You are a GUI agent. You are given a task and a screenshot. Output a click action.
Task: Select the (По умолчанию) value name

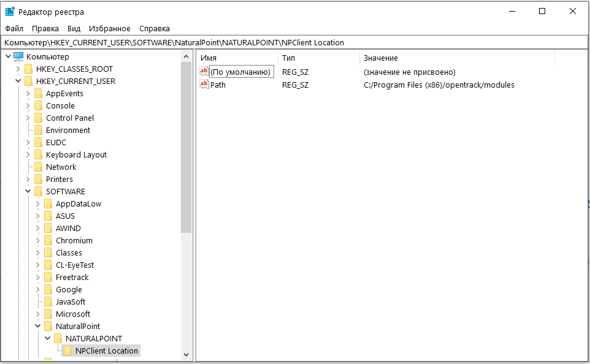point(241,72)
